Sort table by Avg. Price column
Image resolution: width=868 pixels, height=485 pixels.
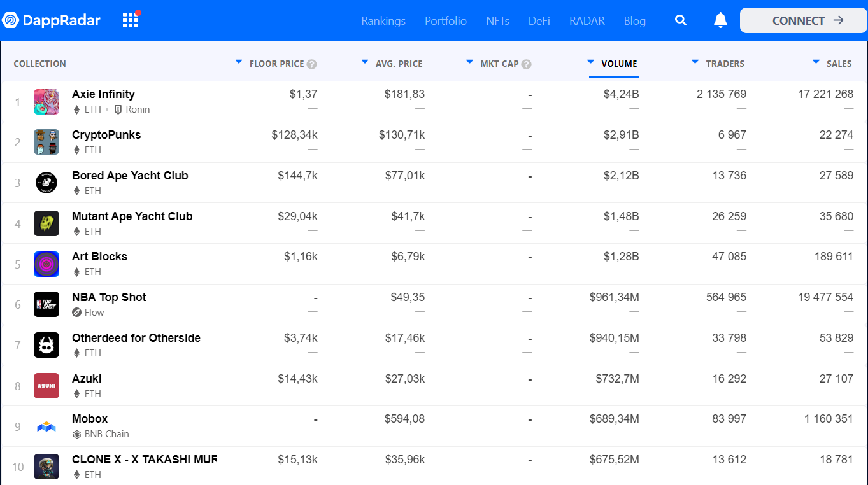(x=399, y=64)
